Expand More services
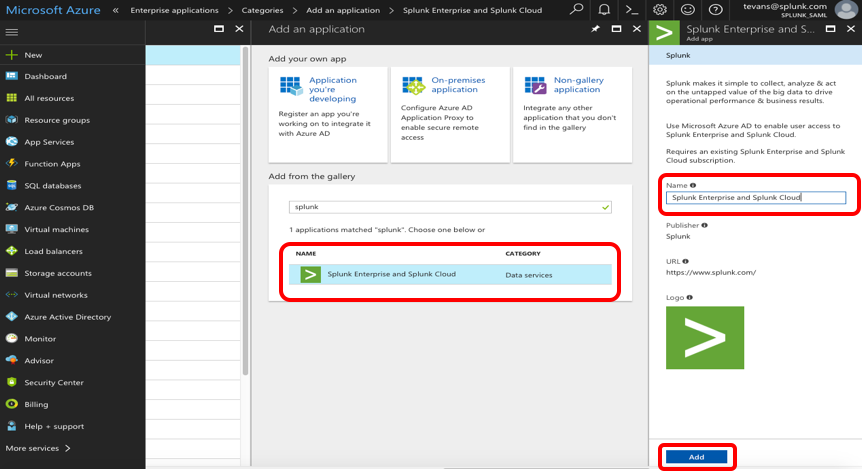Viewport: 862px width, 471px height. tap(38, 448)
